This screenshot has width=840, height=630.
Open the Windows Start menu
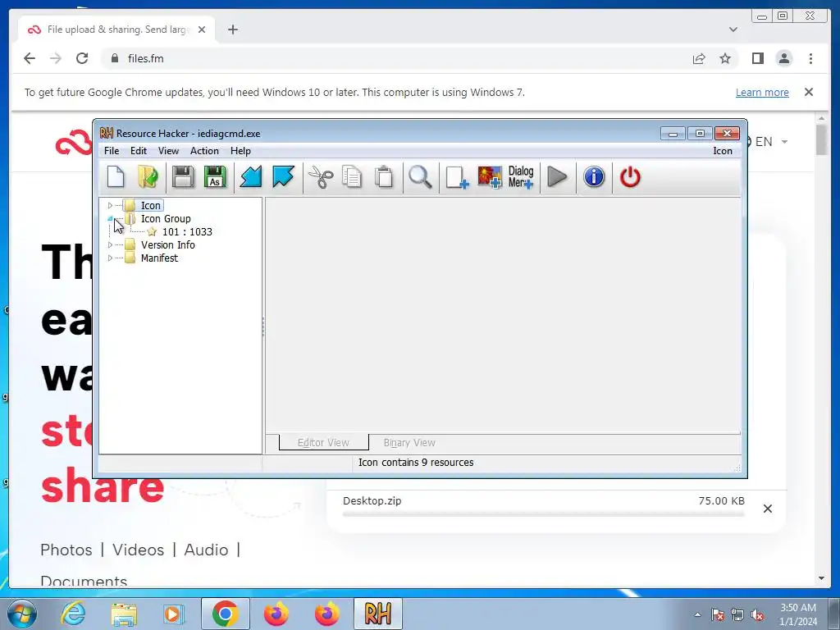[22, 614]
